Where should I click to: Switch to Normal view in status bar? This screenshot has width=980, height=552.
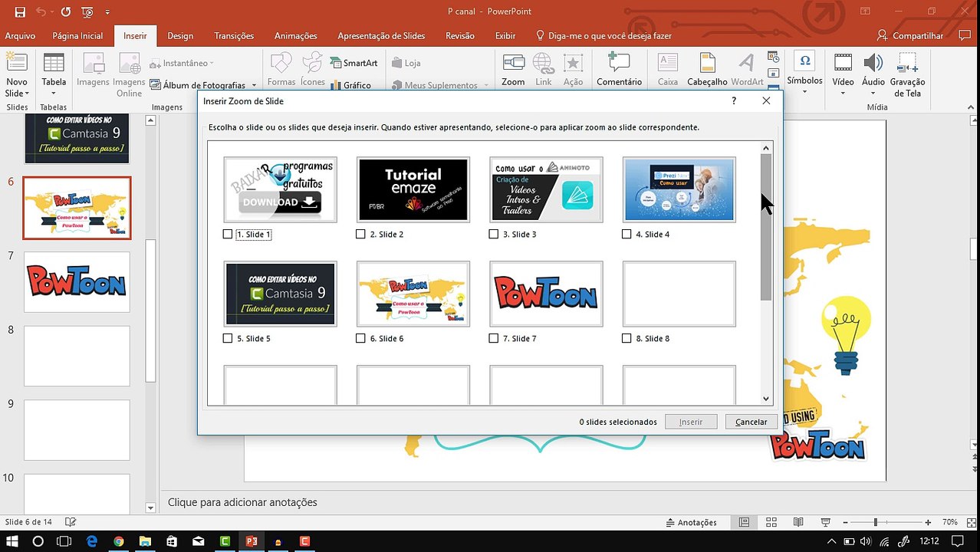(744, 522)
